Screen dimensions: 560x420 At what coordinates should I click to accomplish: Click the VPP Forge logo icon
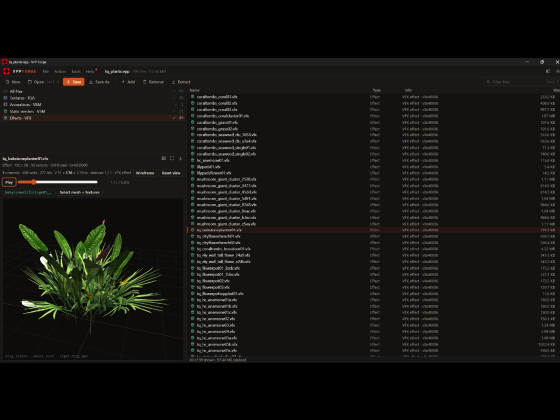[x=6, y=71]
